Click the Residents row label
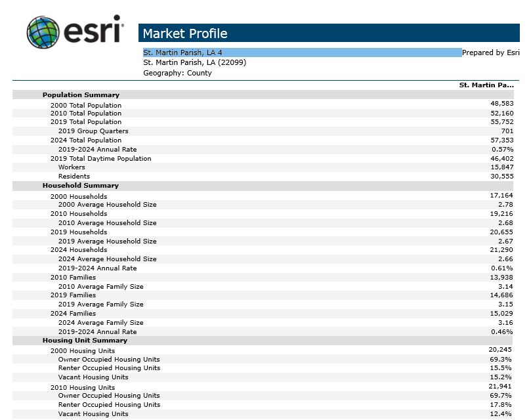The height and width of the screenshot is (420, 531). click(x=74, y=176)
